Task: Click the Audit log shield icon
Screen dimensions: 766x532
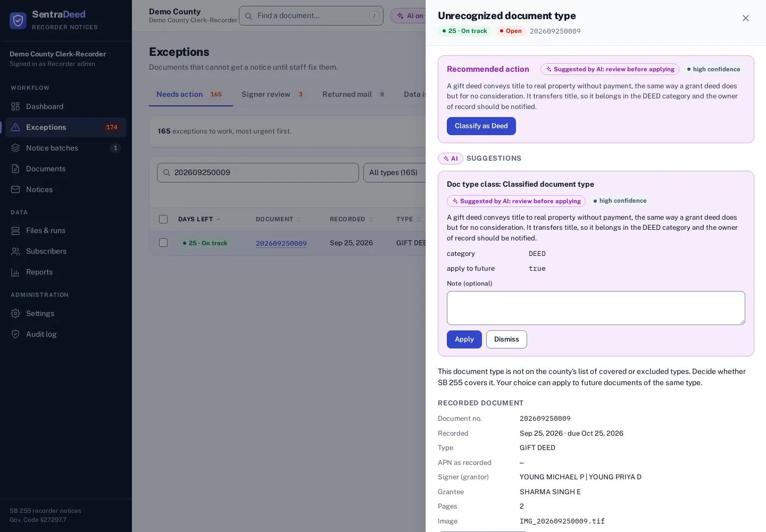Action: tap(15, 334)
